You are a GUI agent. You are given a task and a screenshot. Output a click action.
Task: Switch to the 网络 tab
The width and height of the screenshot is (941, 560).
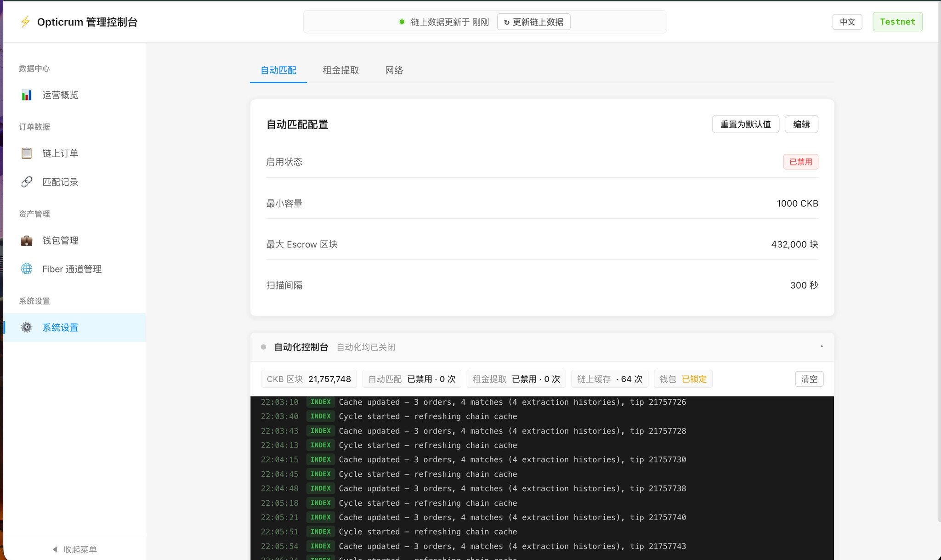point(394,70)
